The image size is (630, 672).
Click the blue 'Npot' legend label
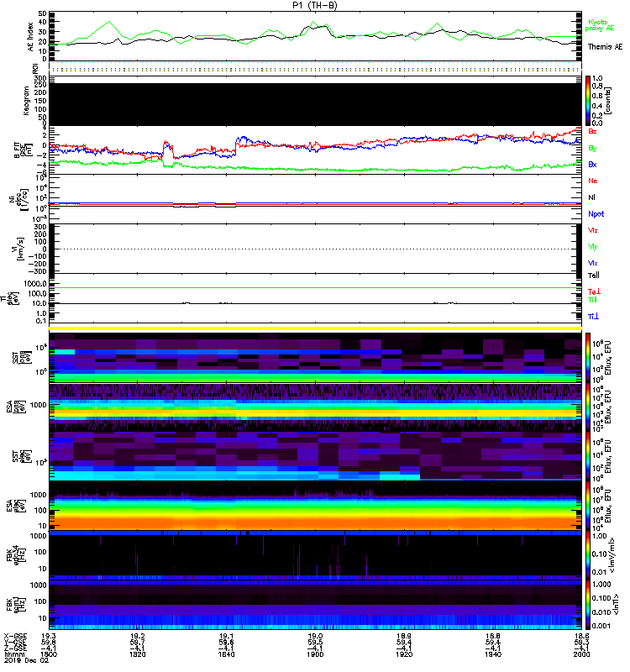pyautogui.click(x=596, y=214)
